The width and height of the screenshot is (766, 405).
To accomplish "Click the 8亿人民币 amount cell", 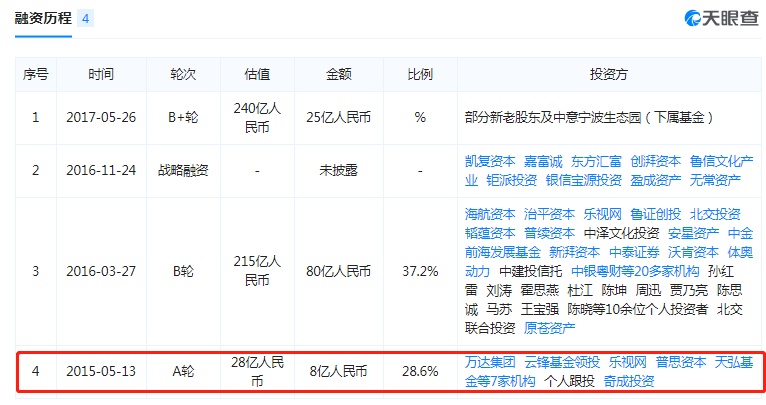I will (339, 371).
